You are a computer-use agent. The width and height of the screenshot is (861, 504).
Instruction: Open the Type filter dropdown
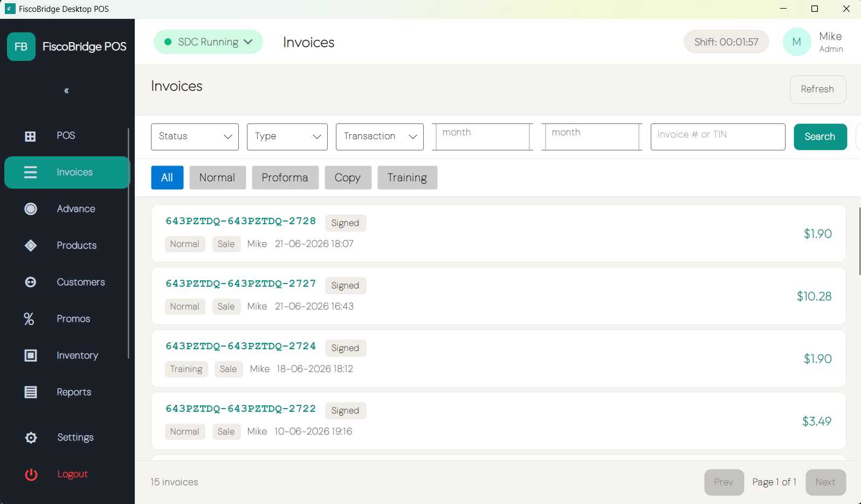[x=287, y=137]
